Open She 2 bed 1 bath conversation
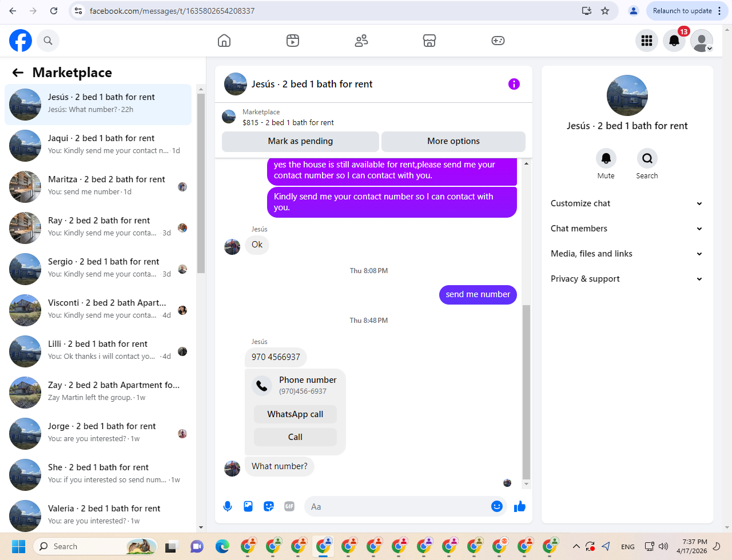The width and height of the screenshot is (732, 560). (x=98, y=474)
